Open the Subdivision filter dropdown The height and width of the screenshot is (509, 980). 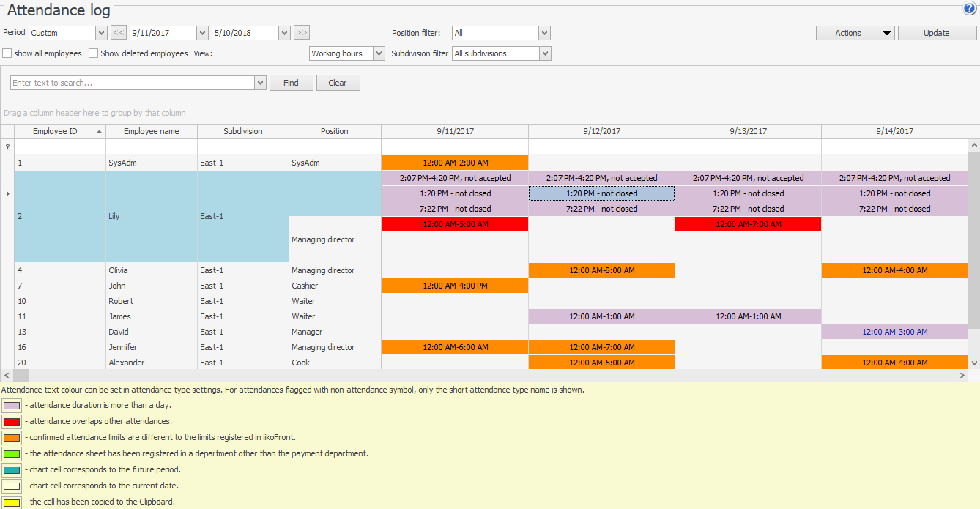(x=544, y=53)
